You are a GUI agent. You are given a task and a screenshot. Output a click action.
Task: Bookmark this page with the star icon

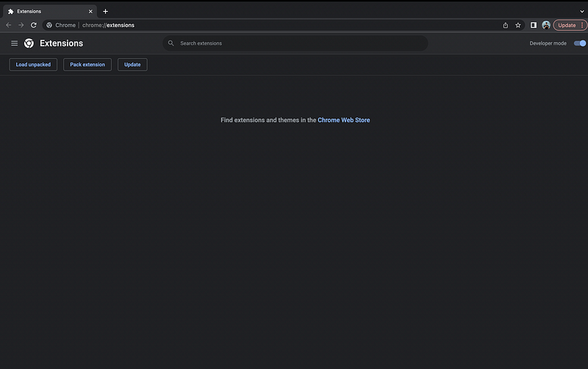point(518,25)
